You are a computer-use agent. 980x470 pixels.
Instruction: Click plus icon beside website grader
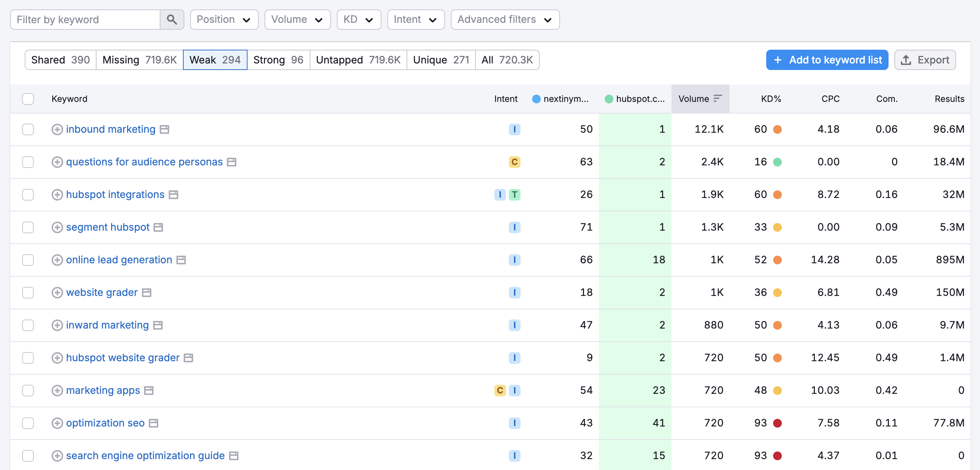coord(57,293)
